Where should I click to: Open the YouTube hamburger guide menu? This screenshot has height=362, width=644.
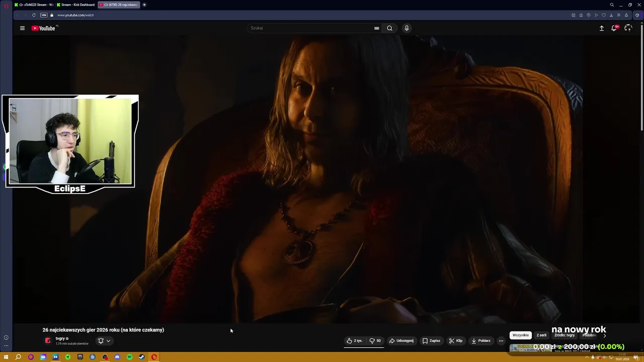(22, 28)
